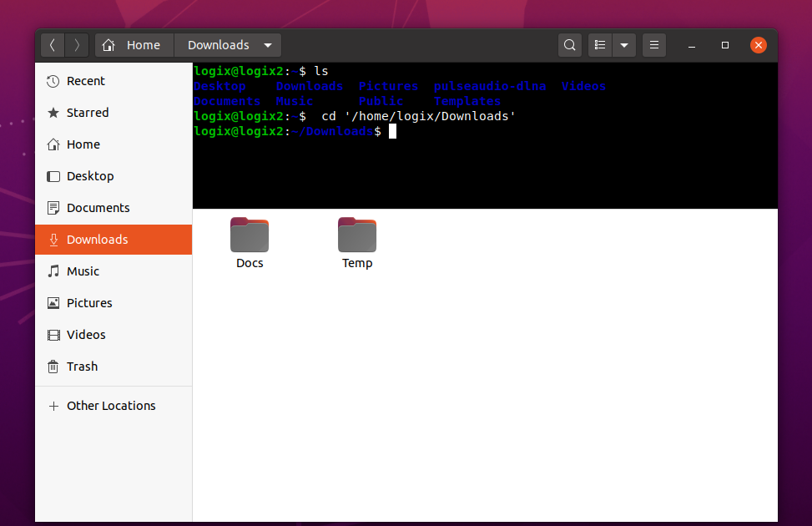Minimize the file manager window
This screenshot has height=526, width=812.
pos(691,46)
